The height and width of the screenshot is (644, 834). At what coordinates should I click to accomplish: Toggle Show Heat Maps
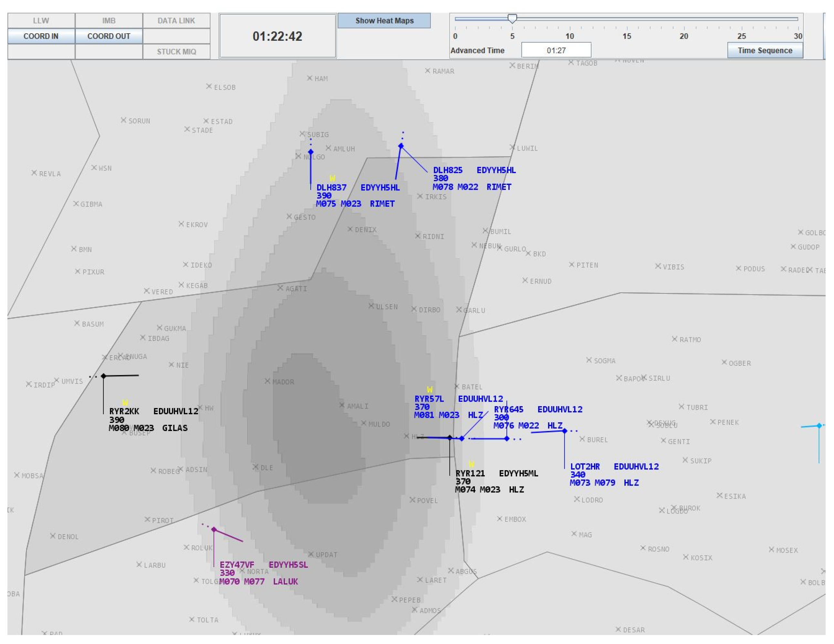point(384,21)
